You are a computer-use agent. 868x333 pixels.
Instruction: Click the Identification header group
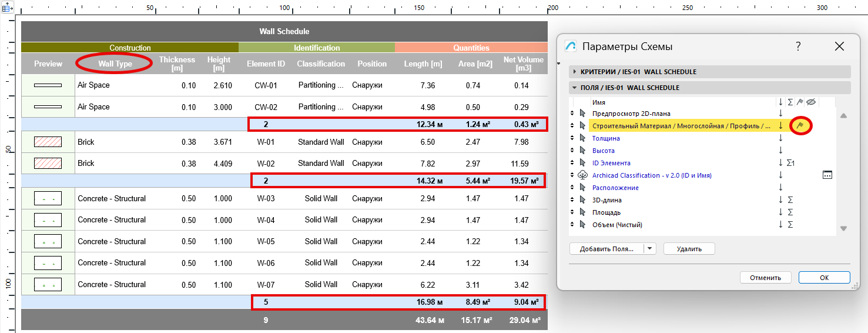click(x=317, y=48)
